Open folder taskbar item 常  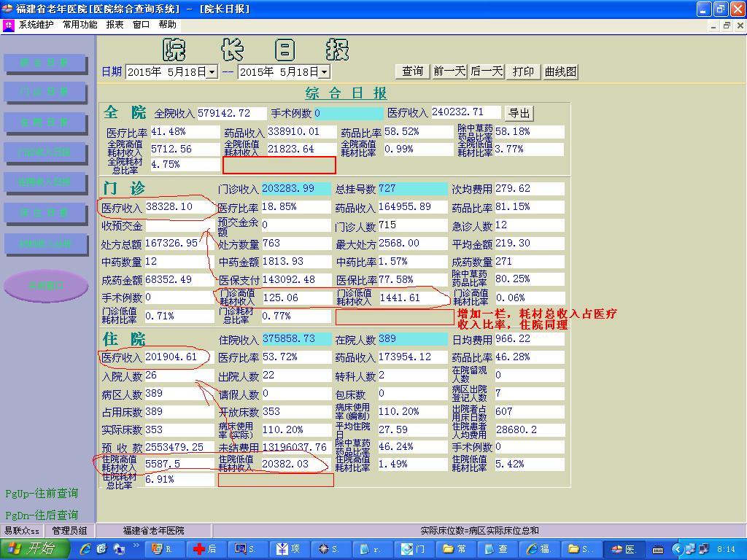[456, 549]
